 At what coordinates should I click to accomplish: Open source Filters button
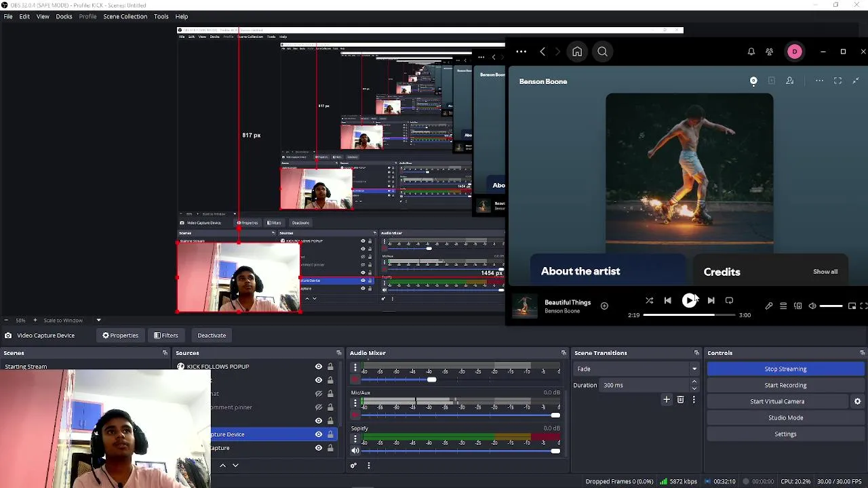166,335
